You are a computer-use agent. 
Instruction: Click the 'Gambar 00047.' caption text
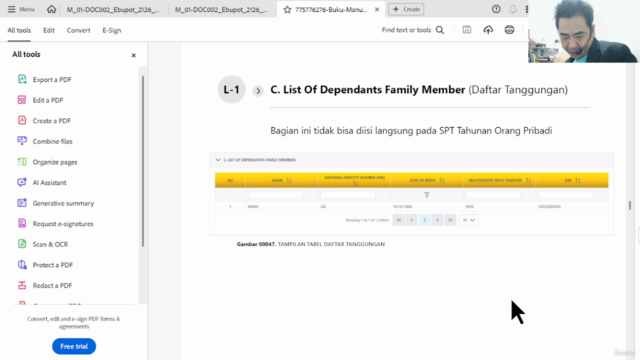[x=256, y=244]
